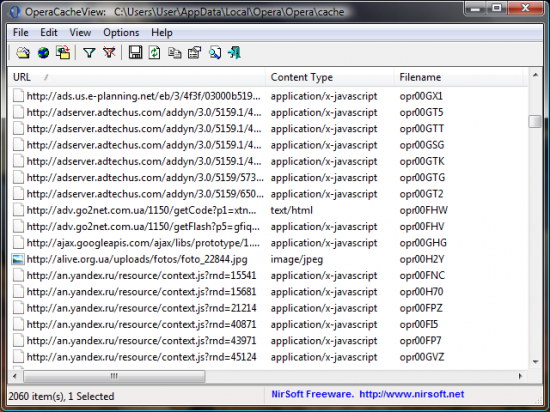Click the horizontal scrollbar thumb

click(114, 376)
